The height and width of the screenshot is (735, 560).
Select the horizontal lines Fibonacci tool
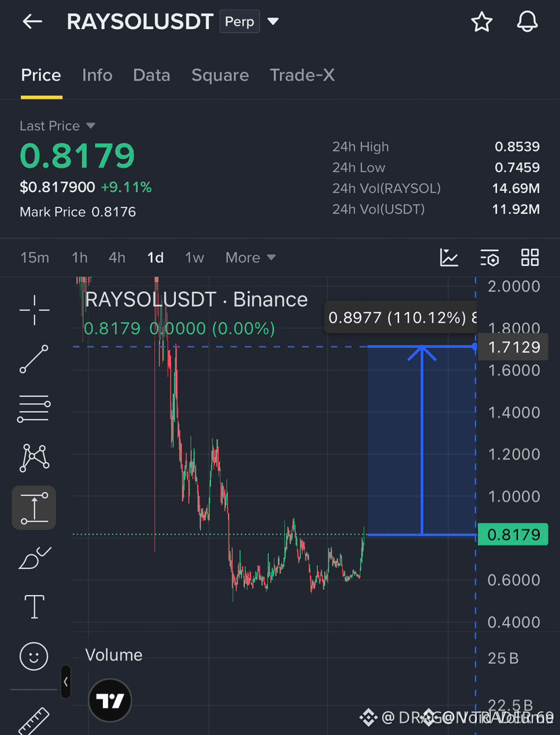[x=34, y=409]
